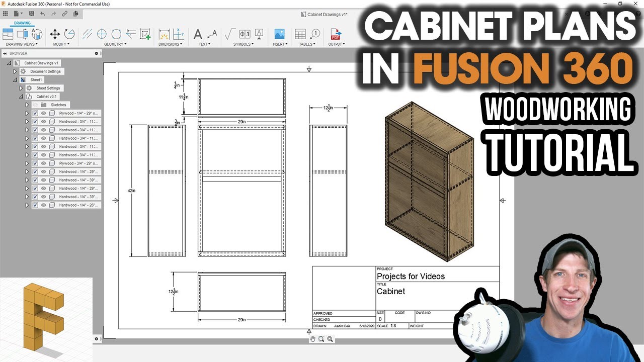This screenshot has width=644, height=362.
Task: Select the Center Mark Pattern tool
Action: (116, 34)
